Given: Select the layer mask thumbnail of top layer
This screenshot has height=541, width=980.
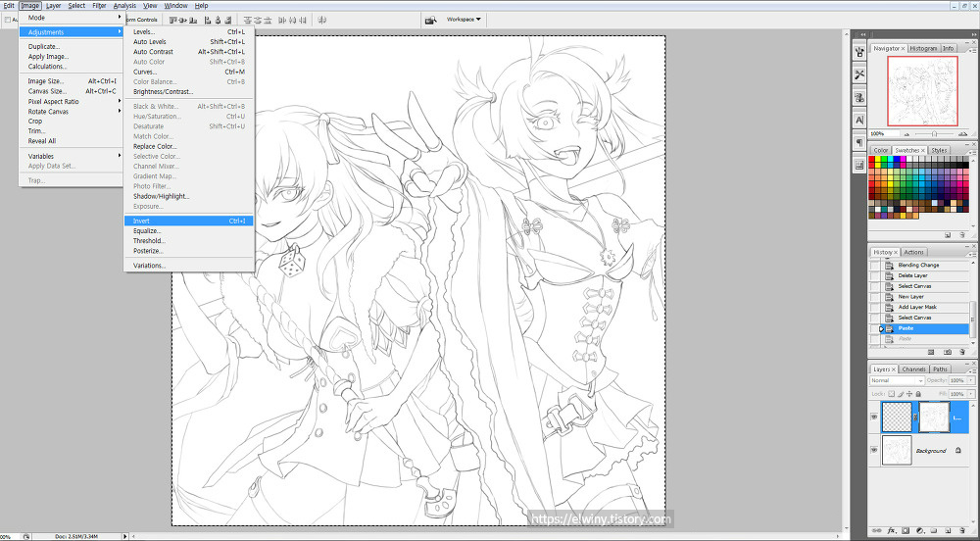Looking at the screenshot, I should 934,417.
